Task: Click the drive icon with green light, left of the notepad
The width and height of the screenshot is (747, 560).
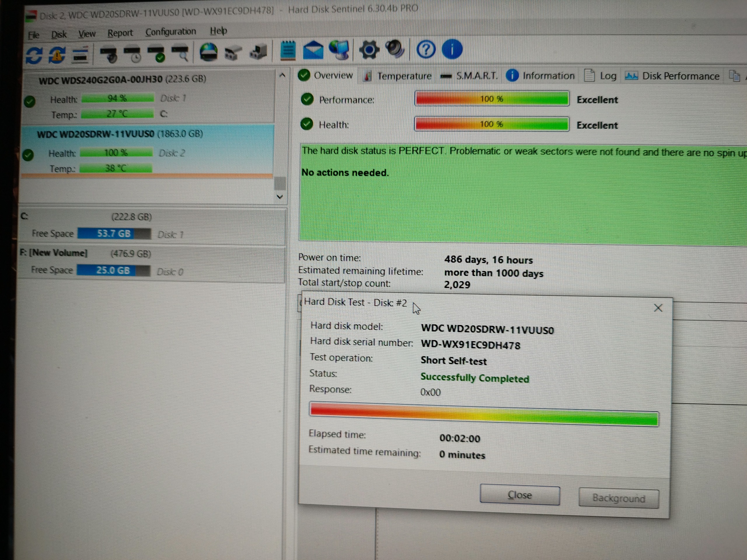Action: click(x=258, y=52)
